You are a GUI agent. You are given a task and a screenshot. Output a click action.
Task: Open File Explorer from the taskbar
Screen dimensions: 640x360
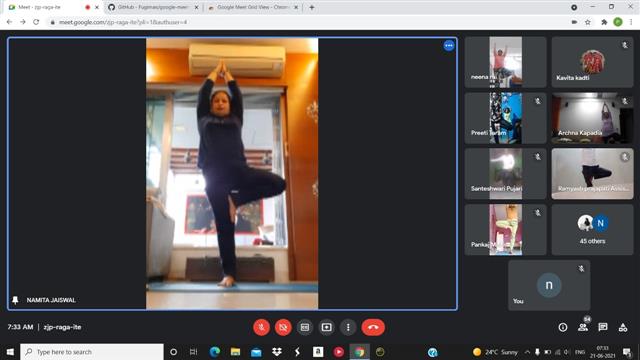236,352
